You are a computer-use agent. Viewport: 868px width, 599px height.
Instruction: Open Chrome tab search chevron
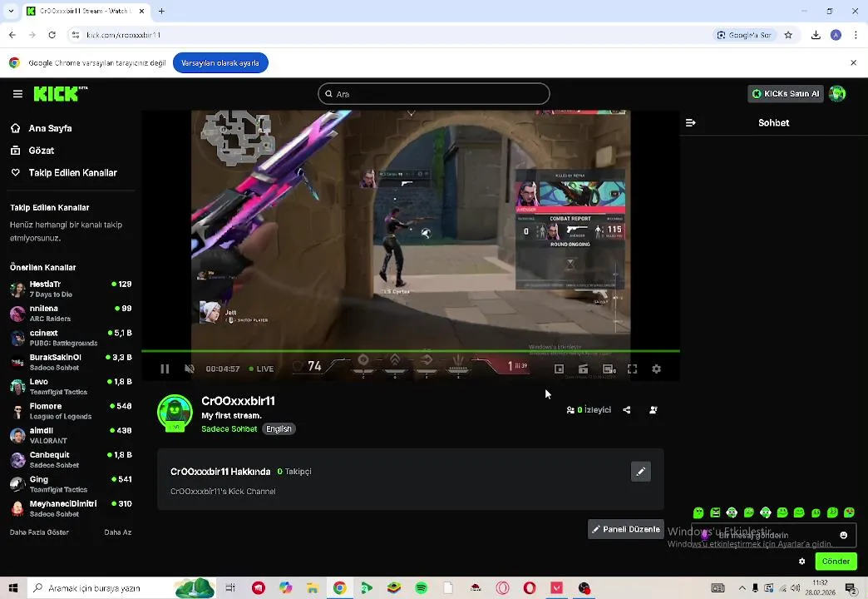coord(11,11)
